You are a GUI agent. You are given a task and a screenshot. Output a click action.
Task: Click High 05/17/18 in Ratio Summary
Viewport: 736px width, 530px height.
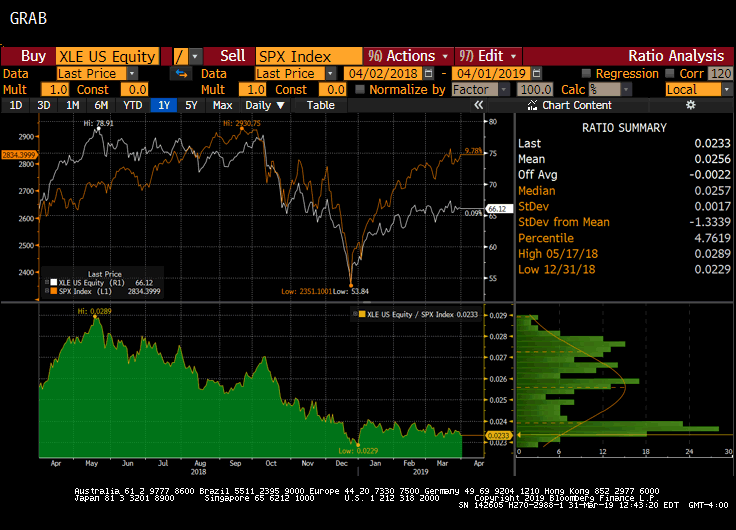[x=558, y=254]
